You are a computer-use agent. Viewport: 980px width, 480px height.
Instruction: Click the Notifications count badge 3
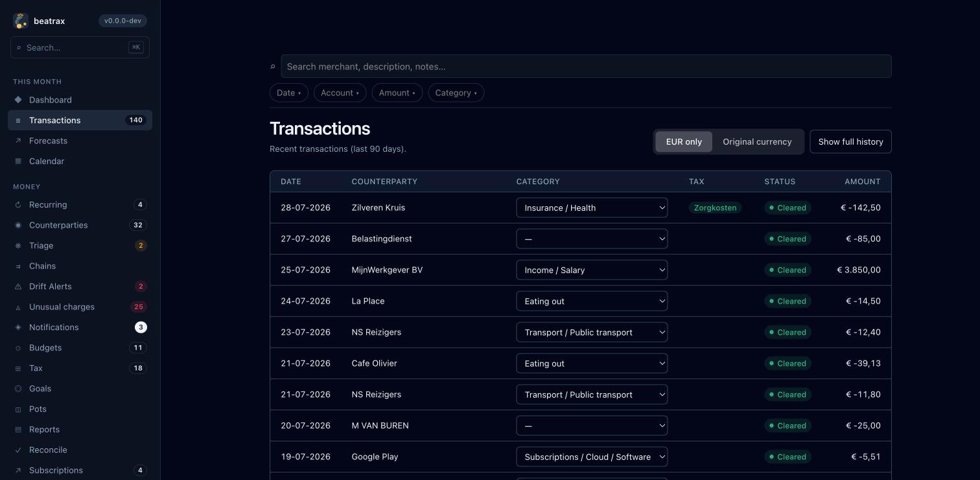[x=141, y=328]
